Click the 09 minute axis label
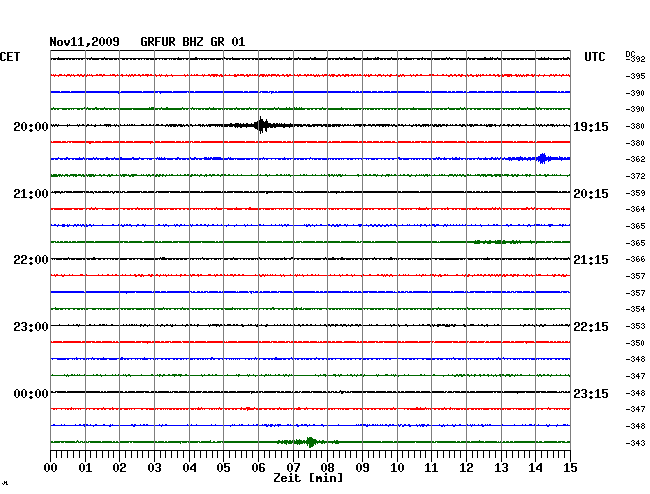 362,468
